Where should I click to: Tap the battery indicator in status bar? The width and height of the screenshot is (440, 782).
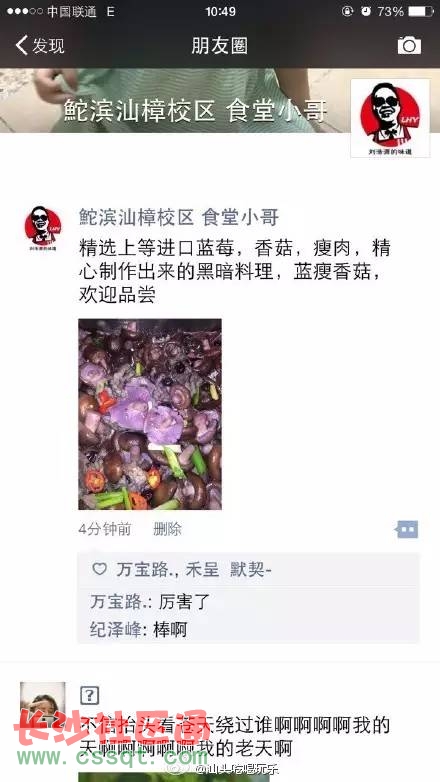[x=421, y=11]
